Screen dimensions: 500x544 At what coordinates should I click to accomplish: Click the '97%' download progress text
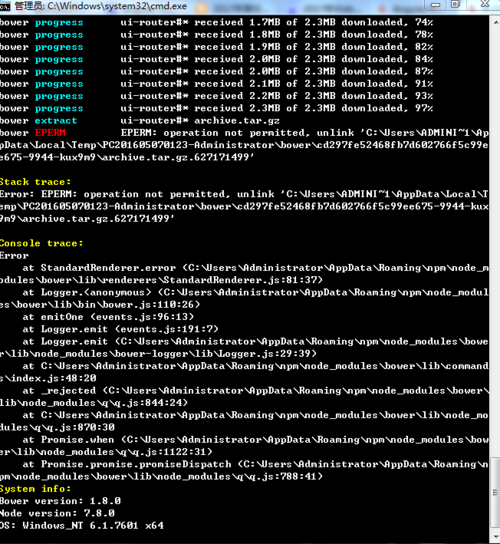click(x=424, y=108)
